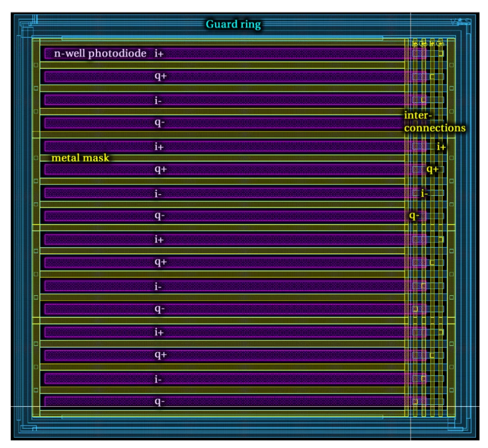
Task: Click the yellow via square on bottommost i- strip
Action: coord(423,378)
